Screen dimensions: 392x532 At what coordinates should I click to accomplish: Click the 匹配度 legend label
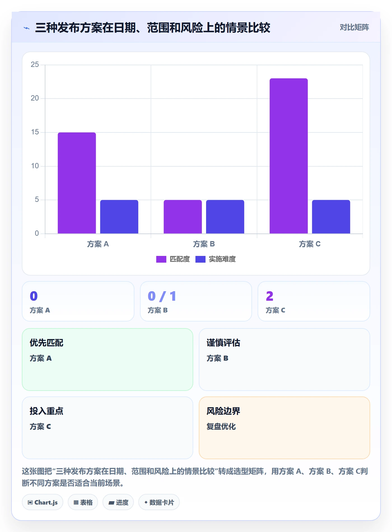point(180,259)
